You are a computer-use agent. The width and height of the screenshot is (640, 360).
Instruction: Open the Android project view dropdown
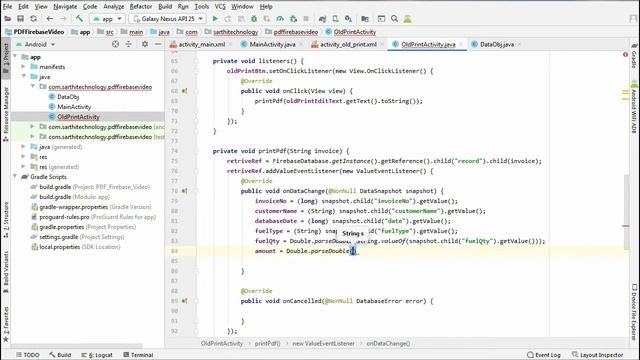click(35, 44)
